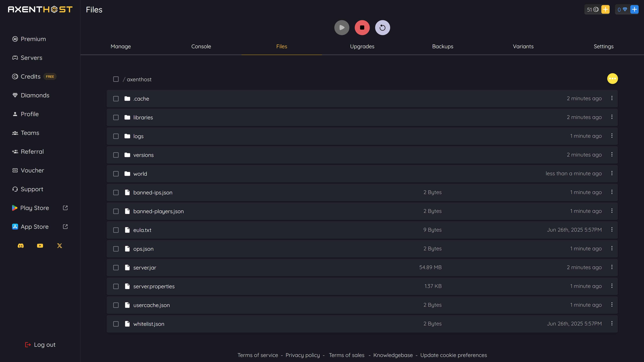Image resolution: width=644 pixels, height=362 pixels.
Task: Switch to the Settings tab
Action: (x=604, y=46)
